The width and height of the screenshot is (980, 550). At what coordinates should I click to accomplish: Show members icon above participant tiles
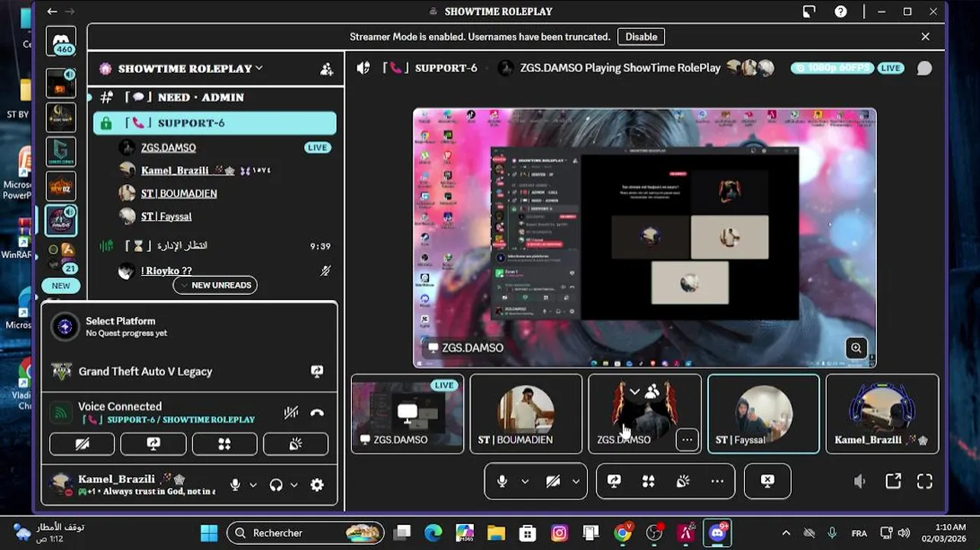(653, 392)
